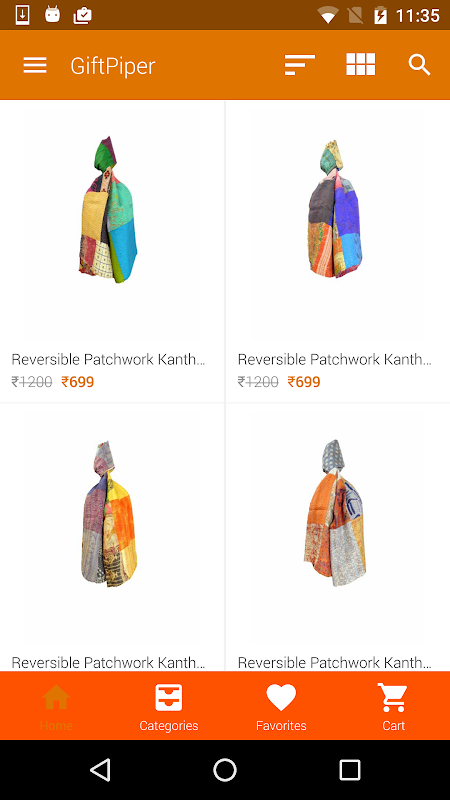Tap the sort icon in the toolbar
This screenshot has height=800, width=450.
pos(299,65)
